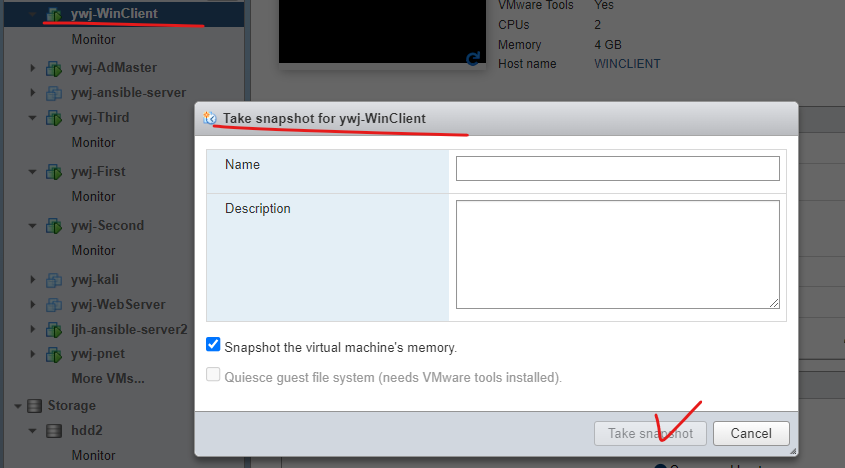Select the ljh-ansible-server2 tree label

[x=129, y=329]
